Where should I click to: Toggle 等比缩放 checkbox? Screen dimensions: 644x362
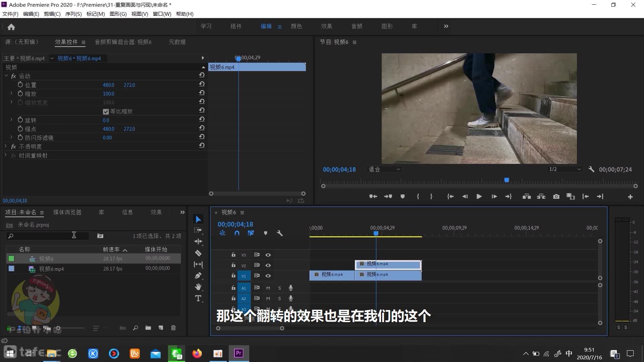106,112
